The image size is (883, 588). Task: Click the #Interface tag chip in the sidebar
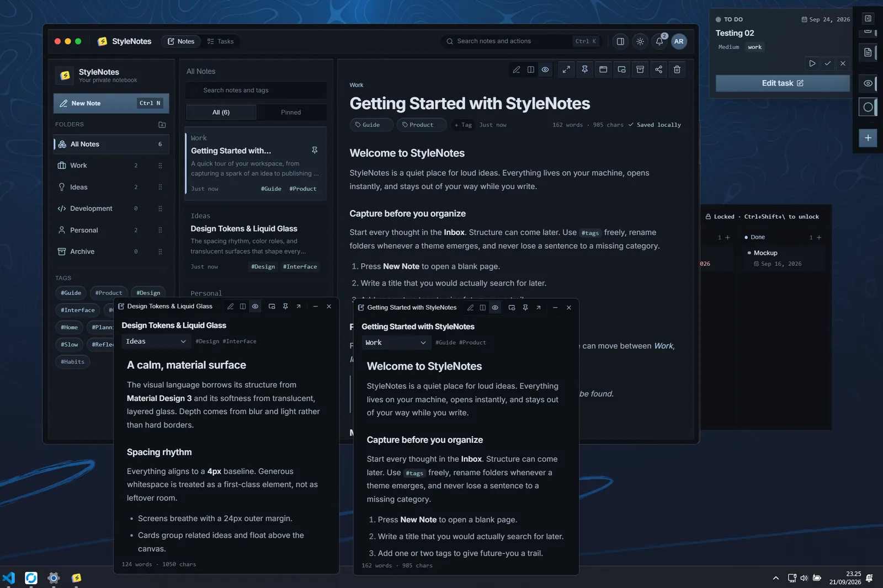(78, 310)
